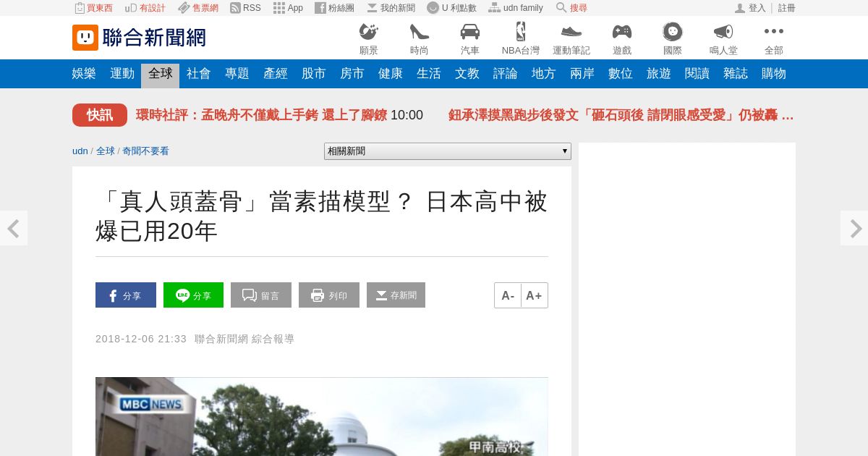Open the 售票網 ticket link
Screen dimensions: 868x456
[x=198, y=8]
